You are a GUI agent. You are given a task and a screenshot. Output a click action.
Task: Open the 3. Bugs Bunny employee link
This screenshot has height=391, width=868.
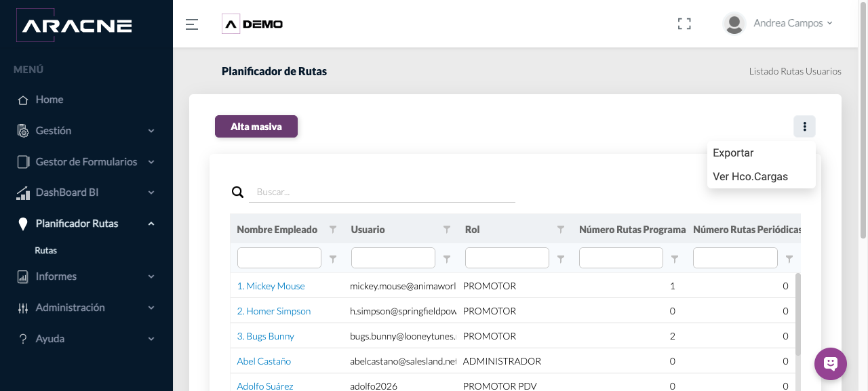coord(266,336)
